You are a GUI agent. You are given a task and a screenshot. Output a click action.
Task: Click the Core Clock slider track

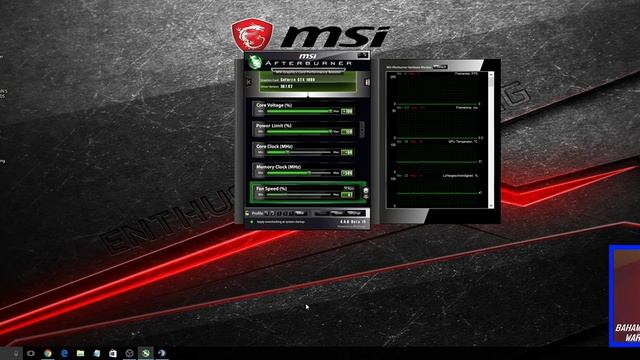[x=299, y=152]
